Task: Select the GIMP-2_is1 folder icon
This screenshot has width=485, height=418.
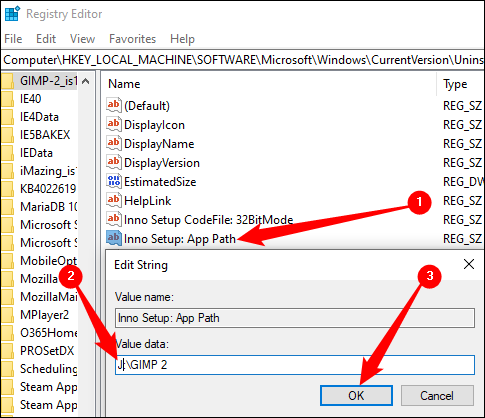Action: (x=7, y=81)
